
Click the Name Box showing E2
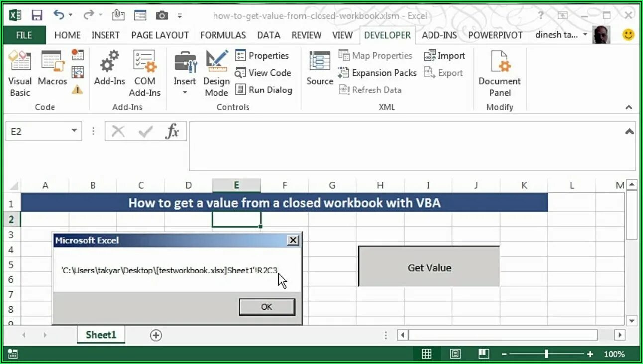tap(38, 131)
